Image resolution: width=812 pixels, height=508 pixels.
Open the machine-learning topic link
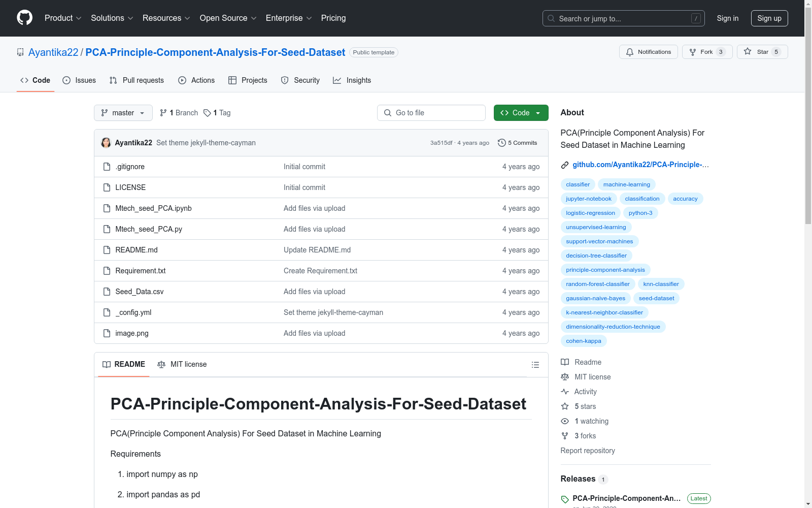point(626,184)
